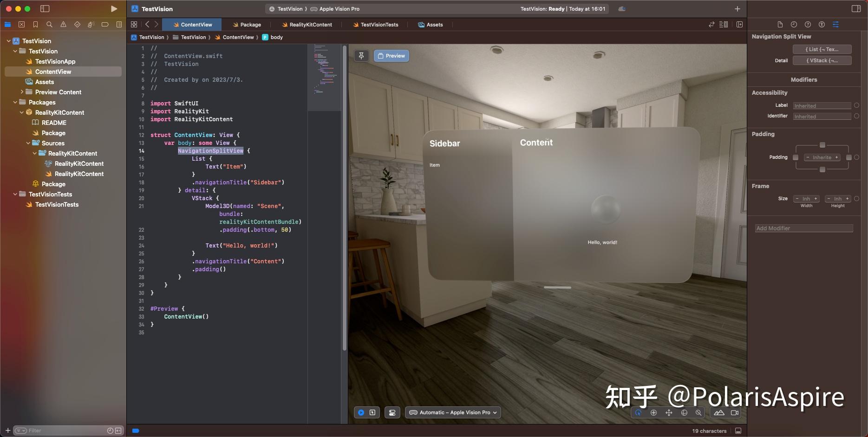Open the List popup in inspector

[822, 49]
